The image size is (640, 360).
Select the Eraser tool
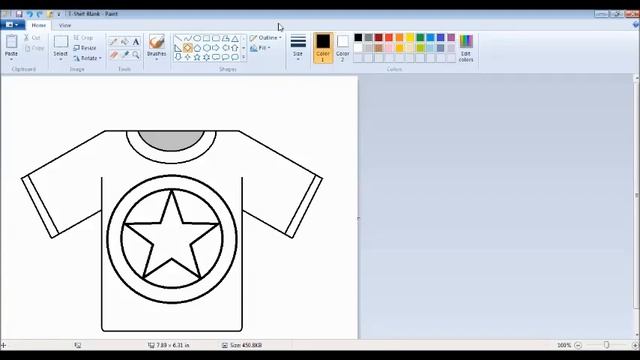113,54
